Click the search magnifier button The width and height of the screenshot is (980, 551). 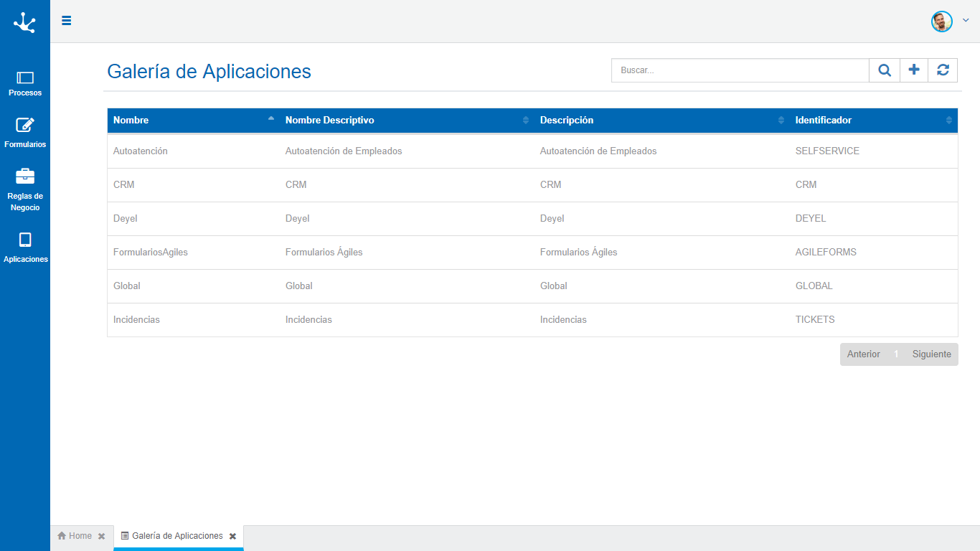tap(885, 70)
